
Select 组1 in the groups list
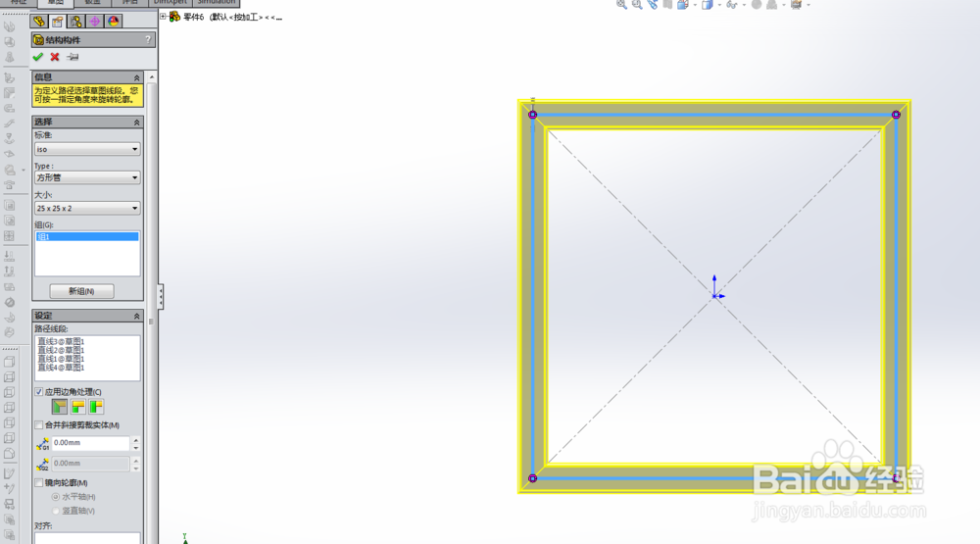(87, 236)
